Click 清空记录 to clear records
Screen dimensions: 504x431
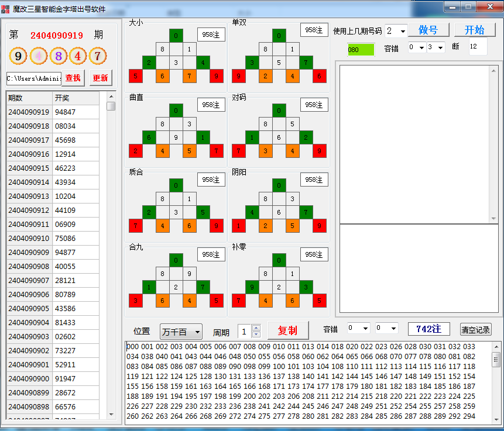pyautogui.click(x=475, y=330)
